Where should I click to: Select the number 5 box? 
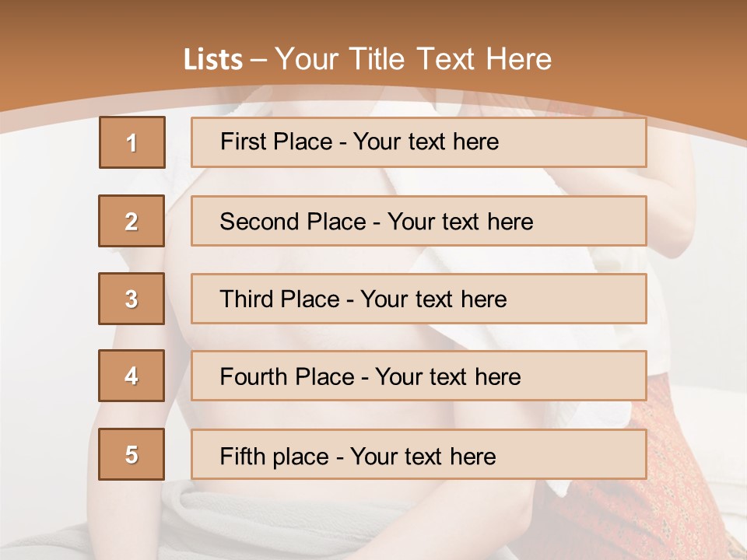coord(132,454)
